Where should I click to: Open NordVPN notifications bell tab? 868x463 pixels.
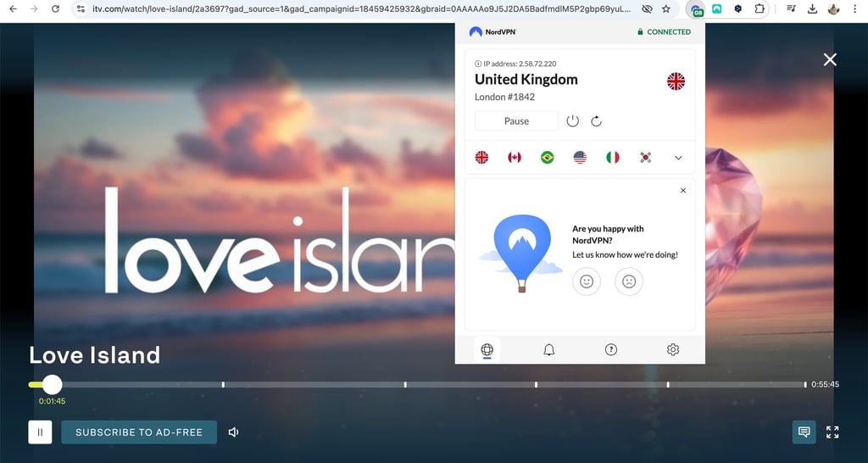[548, 349]
